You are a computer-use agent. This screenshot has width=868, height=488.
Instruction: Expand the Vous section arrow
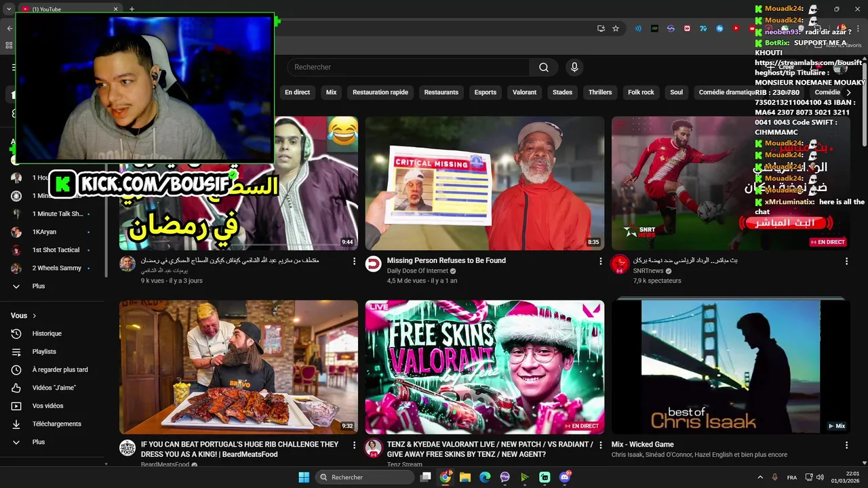(x=35, y=316)
